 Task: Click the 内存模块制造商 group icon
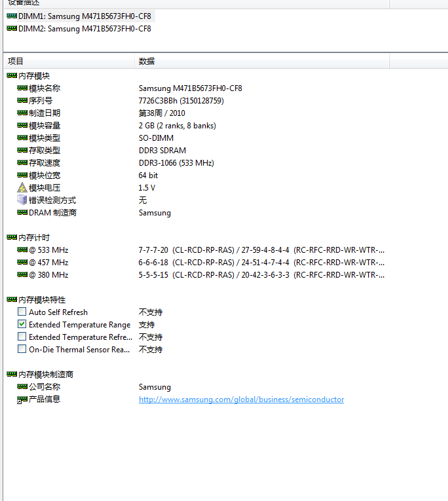coord(12,374)
